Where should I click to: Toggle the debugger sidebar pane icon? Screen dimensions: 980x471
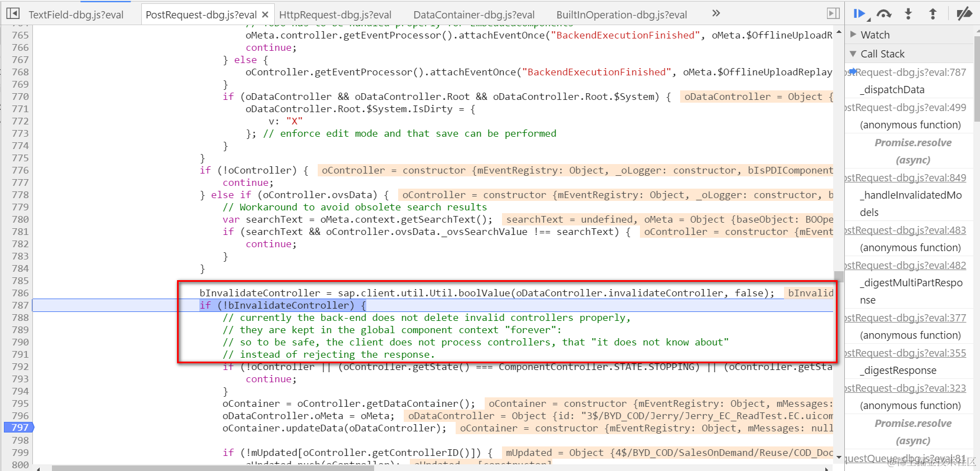point(833,13)
